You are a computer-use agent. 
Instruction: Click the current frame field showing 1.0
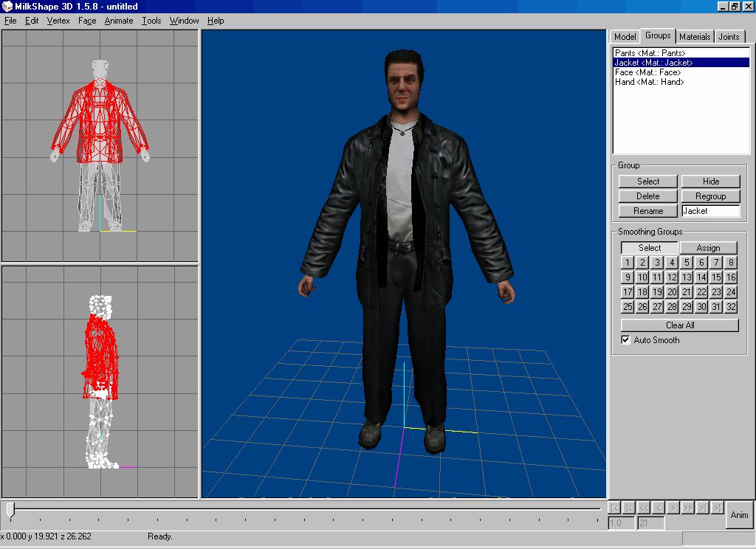(621, 523)
